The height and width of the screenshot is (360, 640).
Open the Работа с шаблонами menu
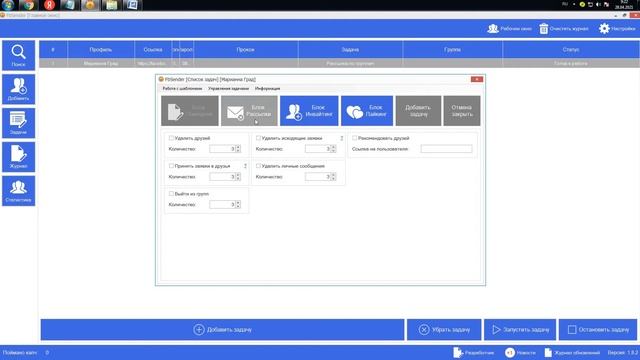(x=182, y=89)
